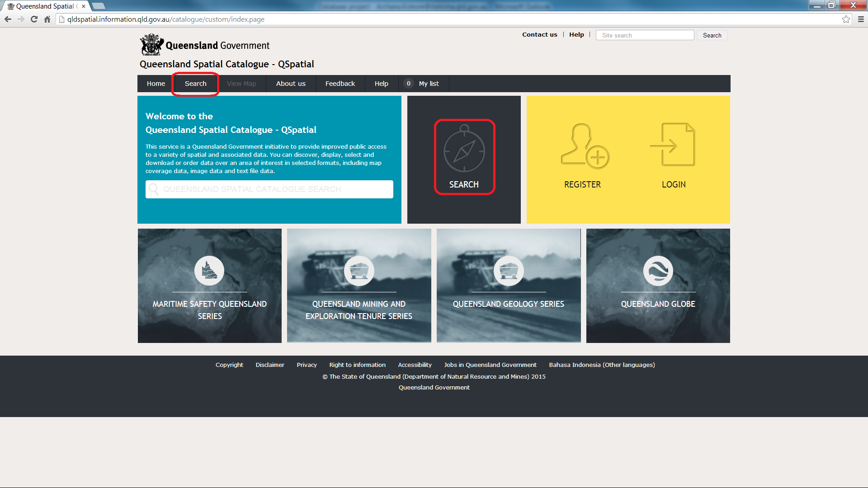Click Queensland Mining and Exploration Tenure Series text
The width and height of the screenshot is (868, 488).
[x=359, y=310]
